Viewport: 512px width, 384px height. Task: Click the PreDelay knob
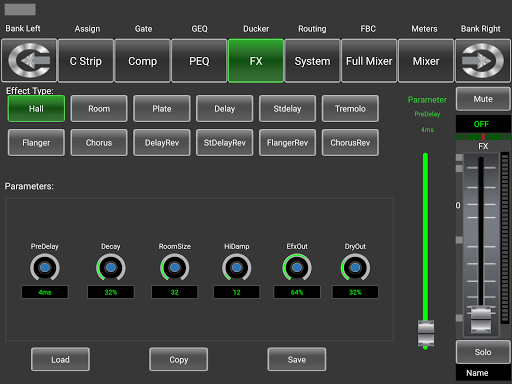coord(45,267)
